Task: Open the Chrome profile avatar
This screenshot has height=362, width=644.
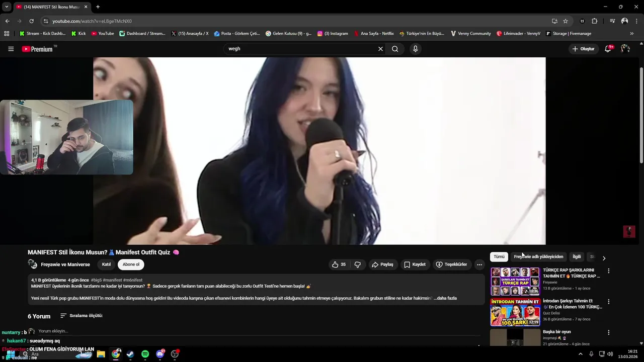Action: click(x=624, y=21)
